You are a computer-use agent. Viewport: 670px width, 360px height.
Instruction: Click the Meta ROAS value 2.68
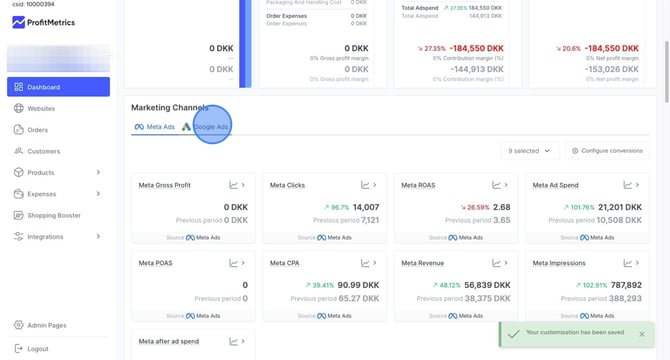(x=502, y=207)
